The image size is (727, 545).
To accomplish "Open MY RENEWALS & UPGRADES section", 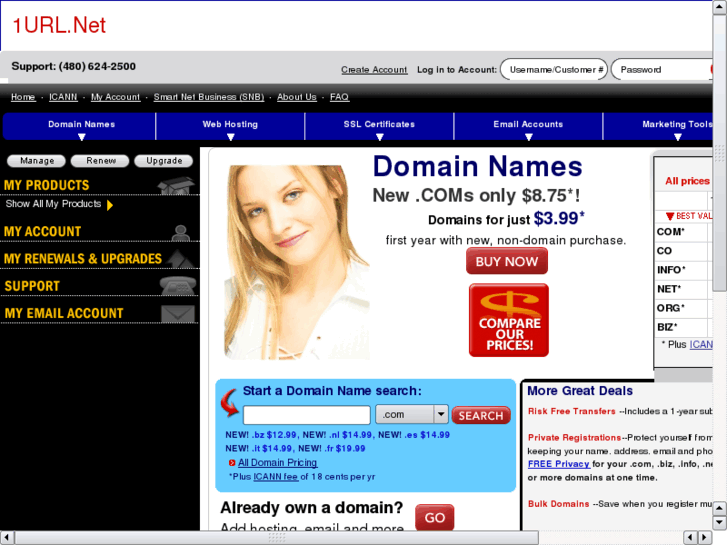I will point(83,259).
